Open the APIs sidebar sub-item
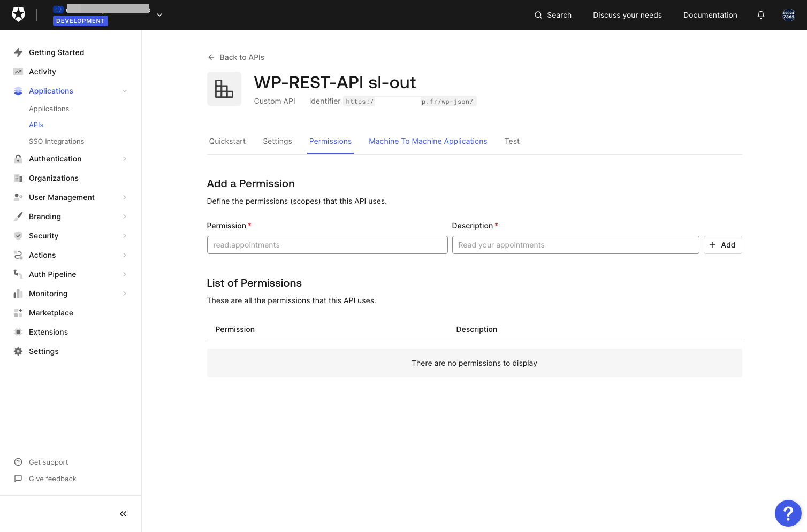The width and height of the screenshot is (807, 532). (x=36, y=125)
